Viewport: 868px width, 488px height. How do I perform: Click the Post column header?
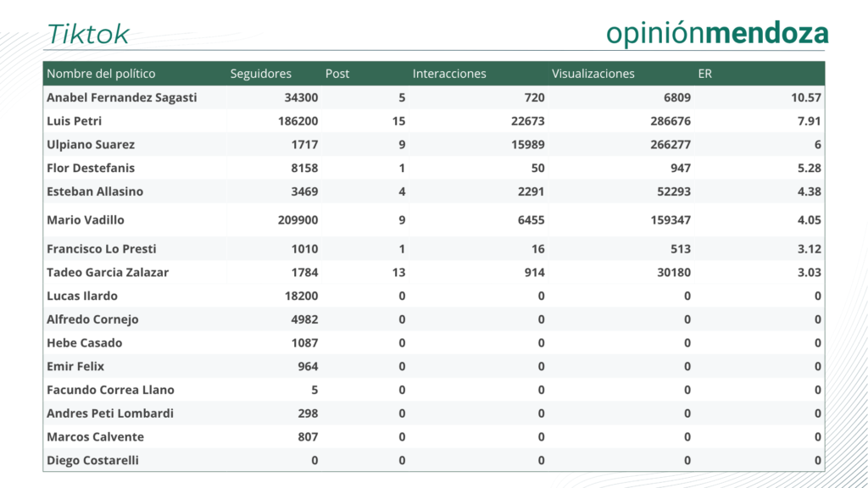337,74
